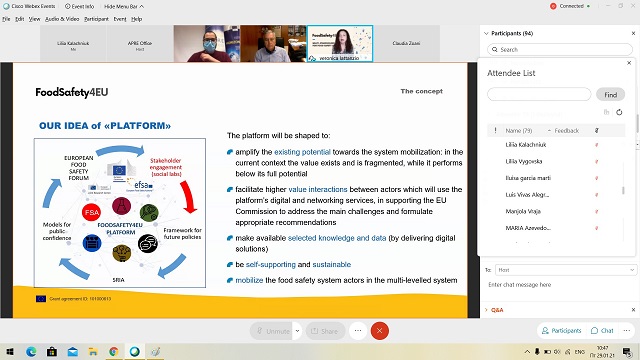Click the exclamation attention column icon

click(x=496, y=131)
